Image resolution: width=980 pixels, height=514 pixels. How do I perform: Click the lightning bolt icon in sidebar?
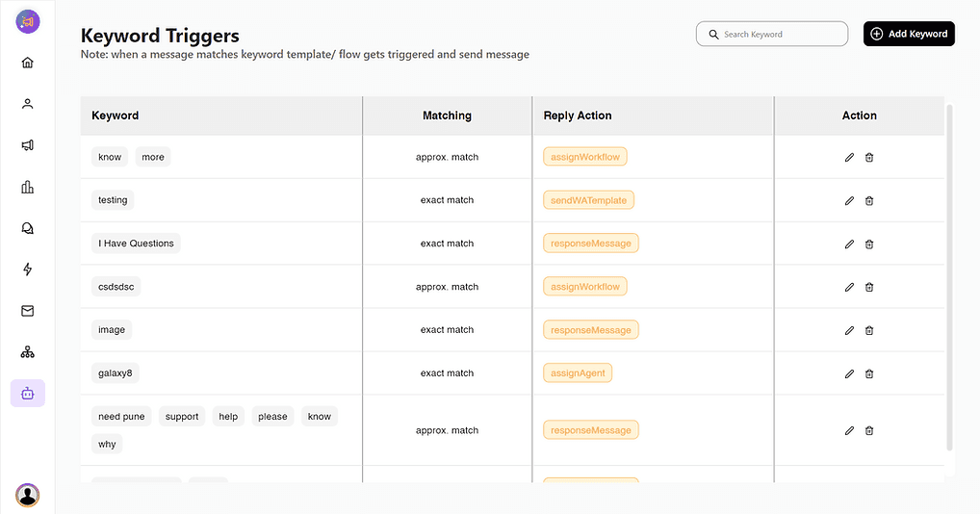pyautogui.click(x=28, y=270)
